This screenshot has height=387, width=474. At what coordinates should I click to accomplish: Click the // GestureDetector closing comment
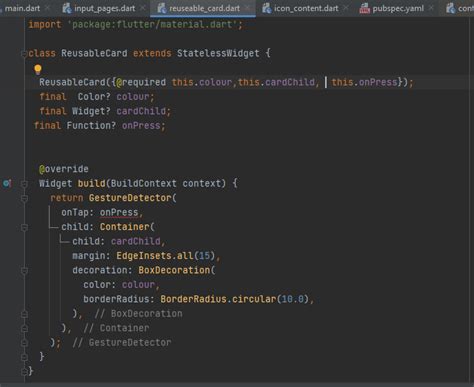pos(122,343)
